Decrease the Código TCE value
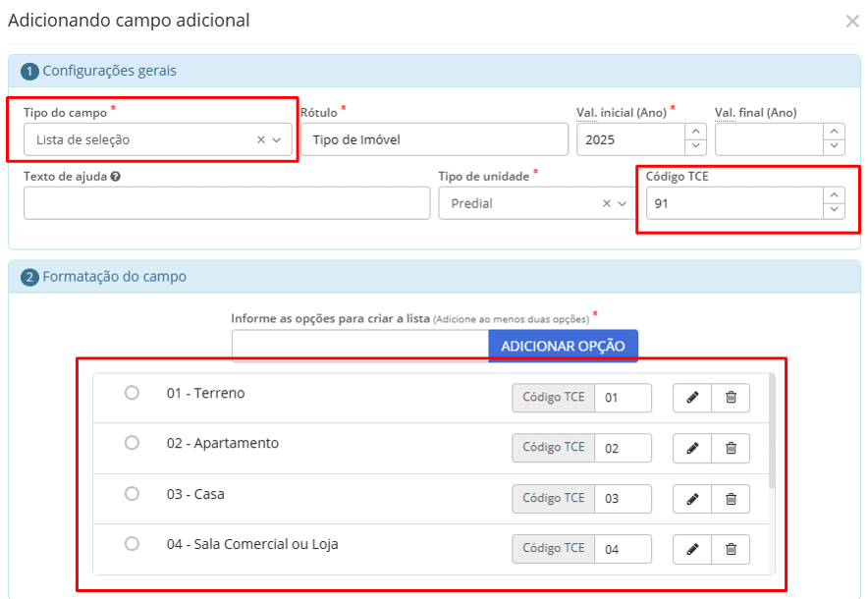 pyautogui.click(x=834, y=211)
